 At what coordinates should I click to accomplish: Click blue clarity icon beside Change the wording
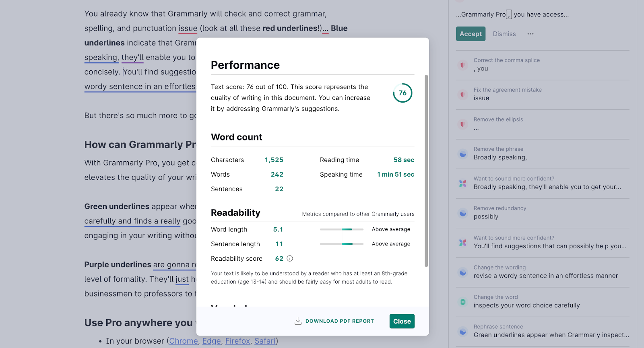(x=463, y=272)
